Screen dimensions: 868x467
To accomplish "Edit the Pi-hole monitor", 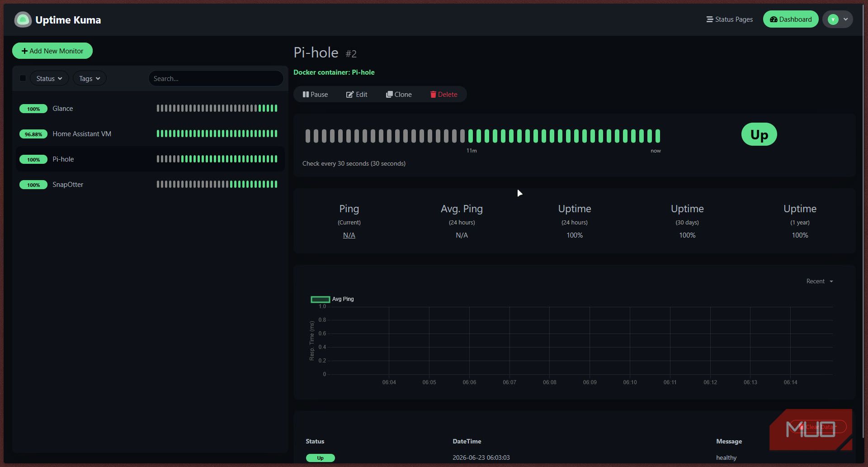I will pyautogui.click(x=357, y=94).
